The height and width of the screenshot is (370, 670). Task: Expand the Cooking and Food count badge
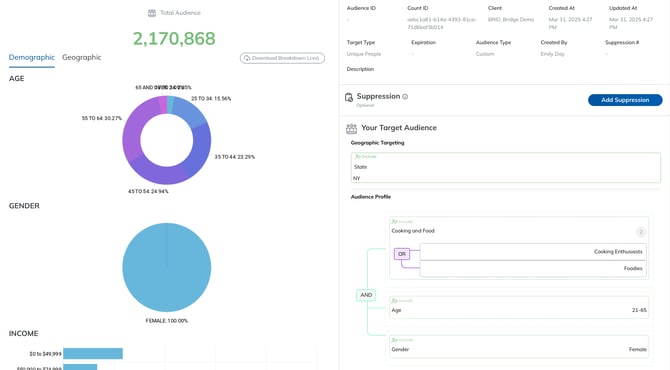click(641, 232)
